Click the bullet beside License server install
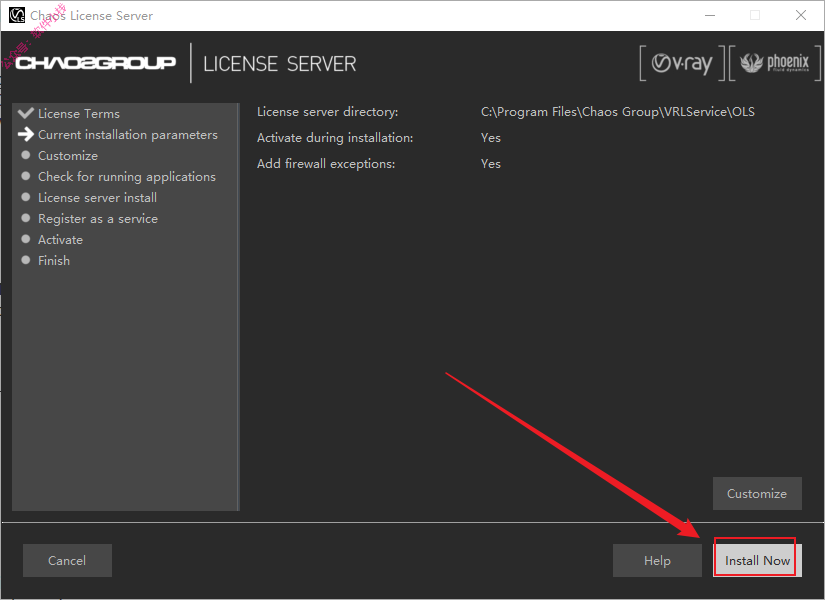The height and width of the screenshot is (600, 825). click(25, 197)
